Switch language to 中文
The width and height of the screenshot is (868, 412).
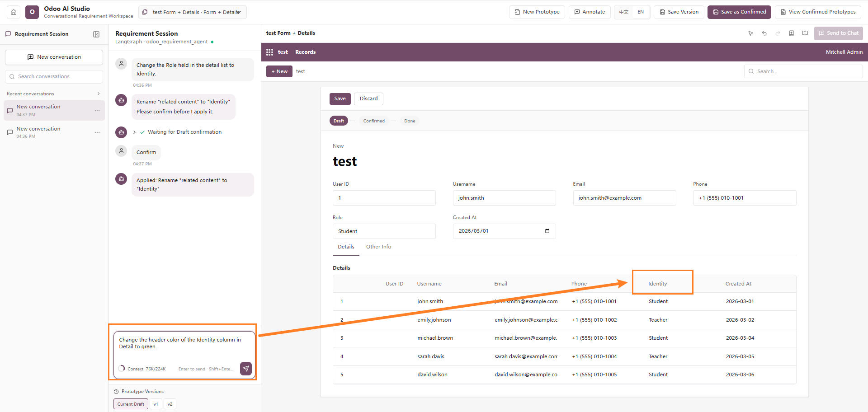point(624,12)
